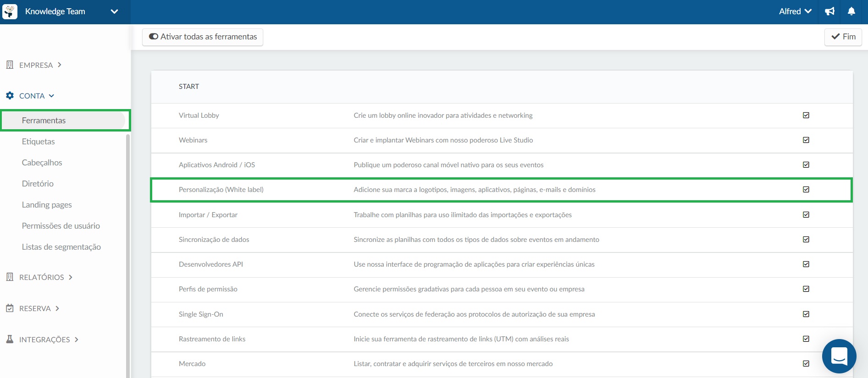Screen dimensions: 868x378
Task: Click the Mercado tool name
Action: coord(192,364)
